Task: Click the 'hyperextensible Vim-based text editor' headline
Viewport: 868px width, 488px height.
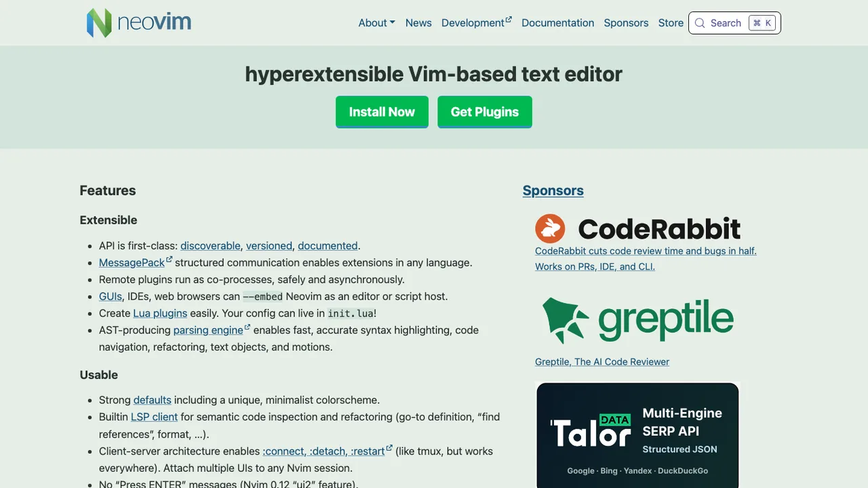Action: click(434, 73)
